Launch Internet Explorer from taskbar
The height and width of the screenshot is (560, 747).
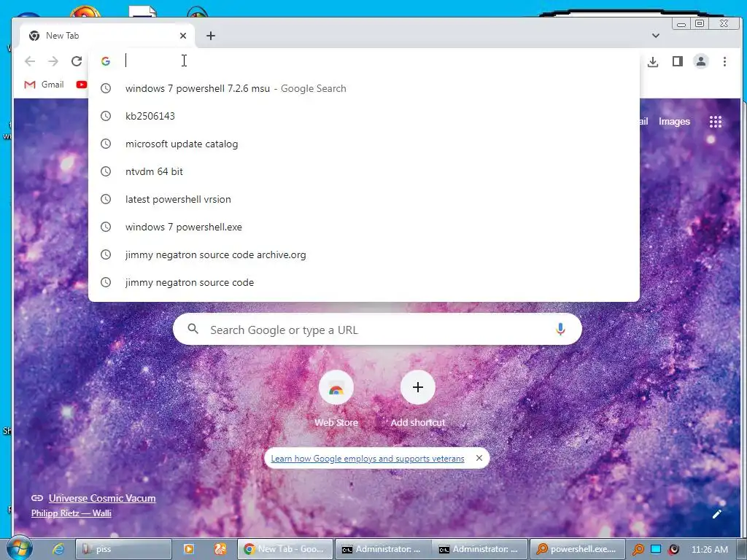58,549
